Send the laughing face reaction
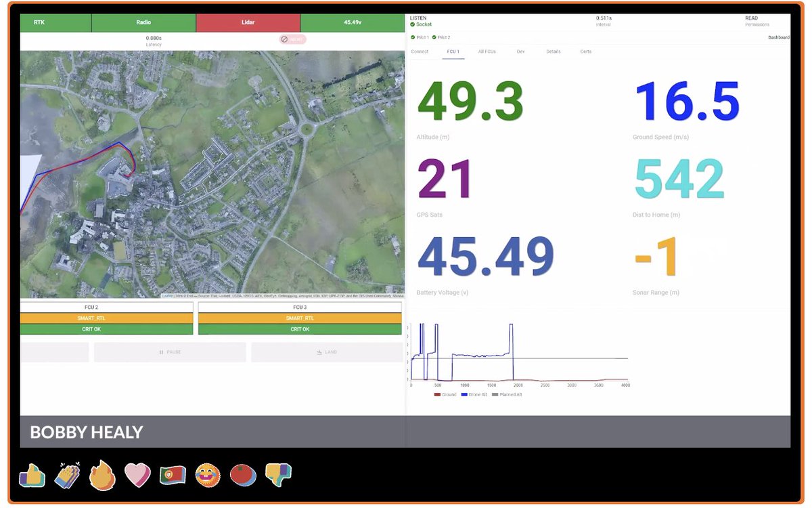 pyautogui.click(x=208, y=475)
